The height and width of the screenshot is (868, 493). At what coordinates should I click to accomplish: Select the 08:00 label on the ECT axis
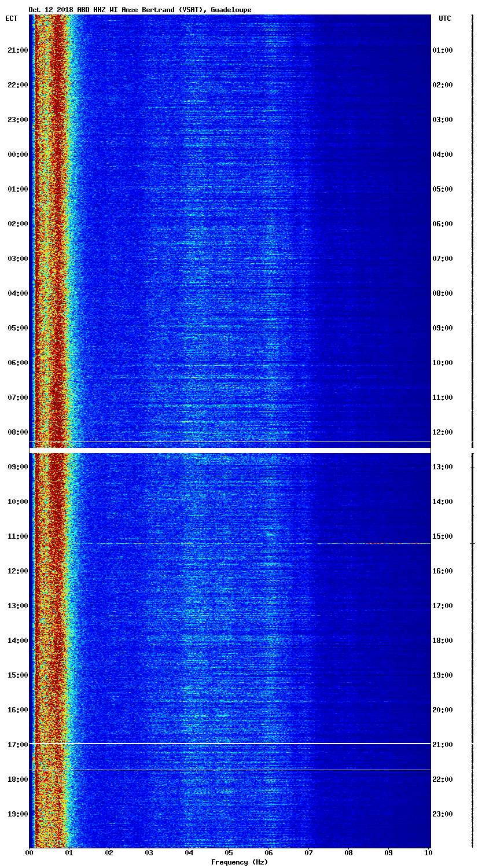[x=17, y=432]
